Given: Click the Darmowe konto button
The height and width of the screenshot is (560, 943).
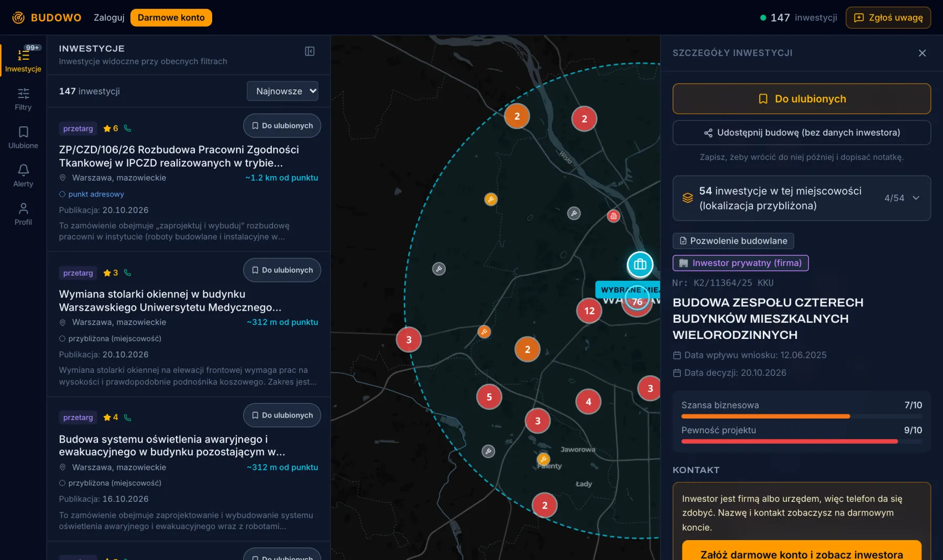Looking at the screenshot, I should (171, 18).
